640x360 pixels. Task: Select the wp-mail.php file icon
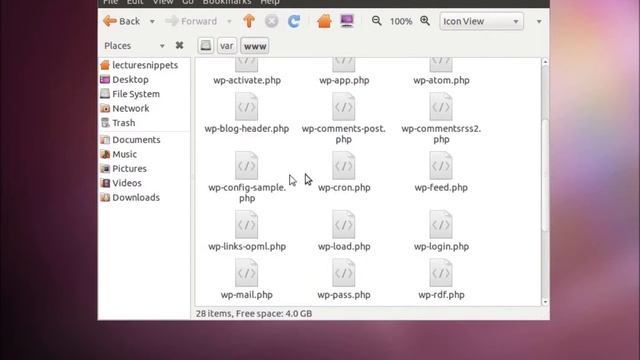click(247, 273)
